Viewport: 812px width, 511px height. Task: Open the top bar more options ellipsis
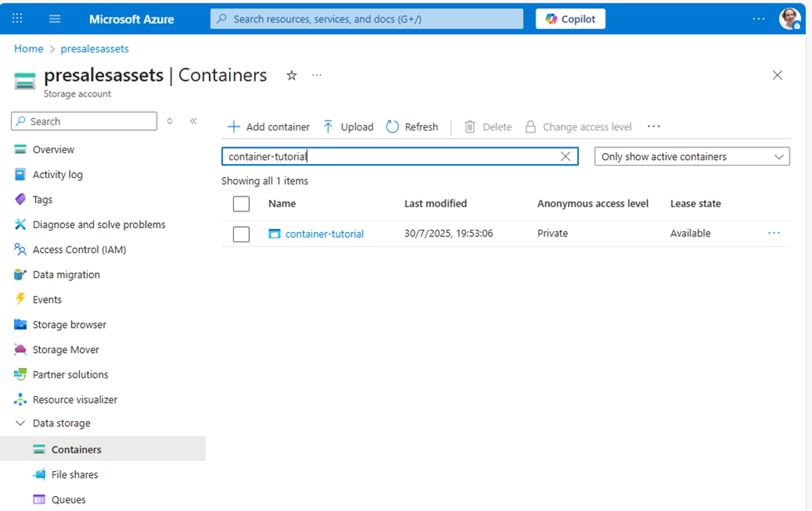(759, 18)
